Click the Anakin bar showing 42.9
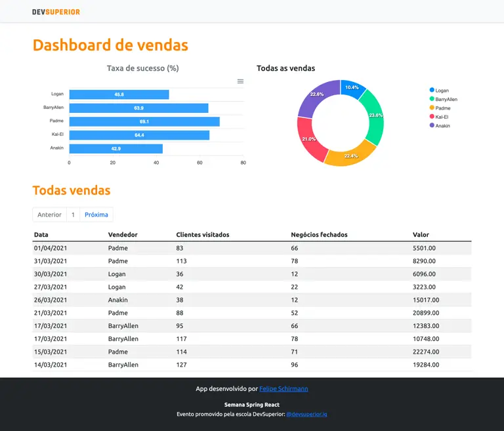The image size is (504, 431). pos(115,148)
